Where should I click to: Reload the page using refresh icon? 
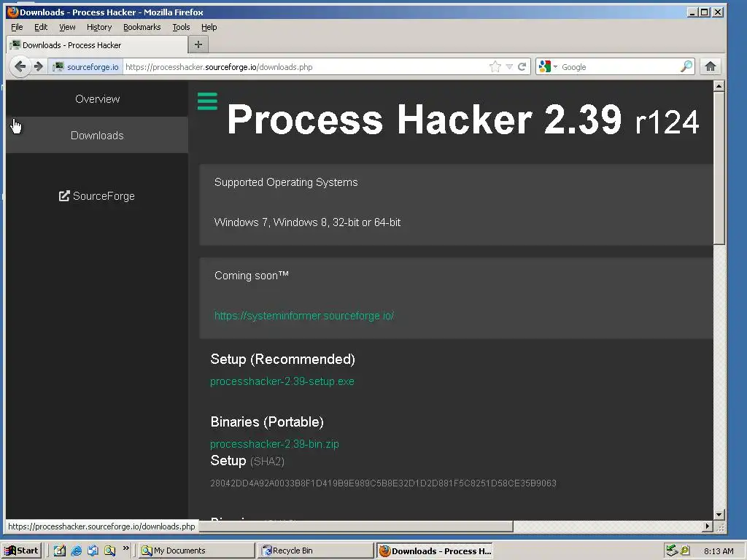pyautogui.click(x=522, y=66)
